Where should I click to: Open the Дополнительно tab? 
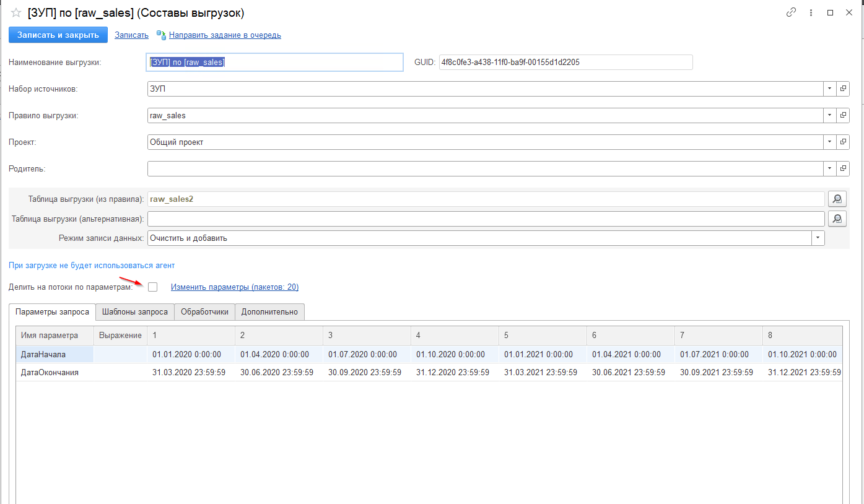pos(269,312)
